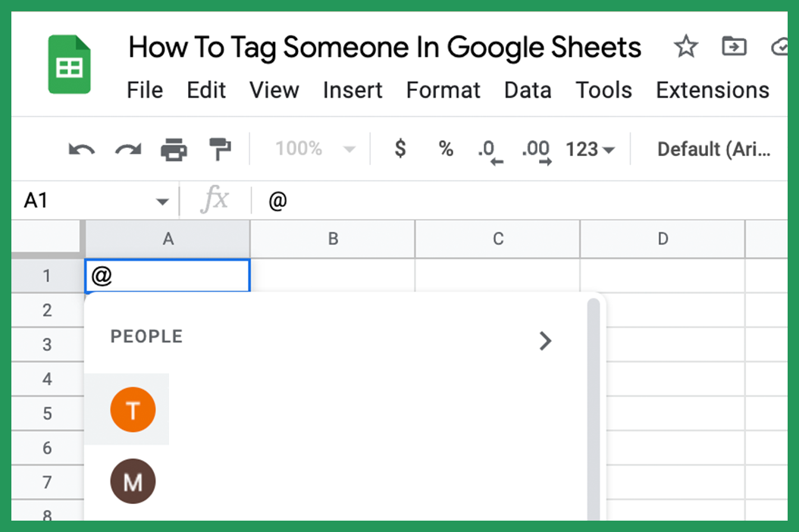Format selection as percent
Viewport: 799px width, 532px height.
pos(445,149)
